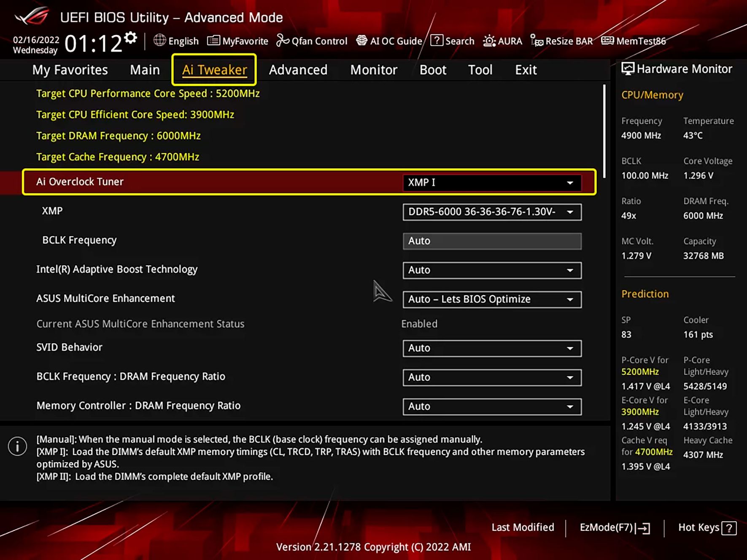Image resolution: width=747 pixels, height=560 pixels.
Task: Open MyFavorite list icon
Action: (x=213, y=40)
